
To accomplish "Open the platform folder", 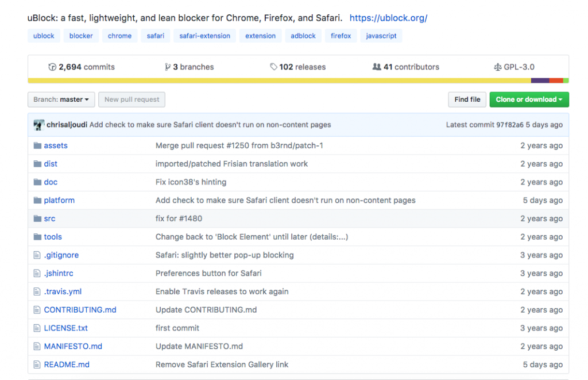I will 59,200.
